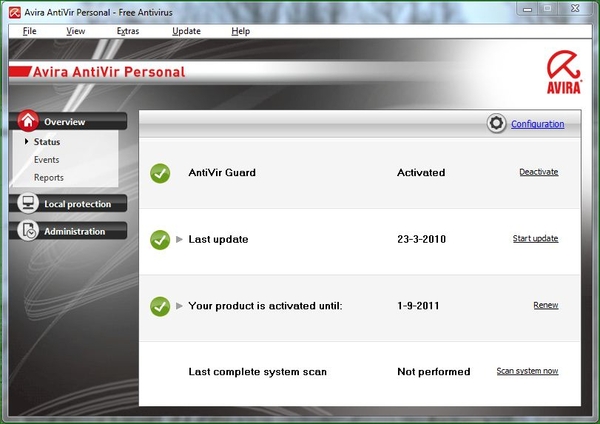
Task: Open the File menu
Action: [29, 31]
